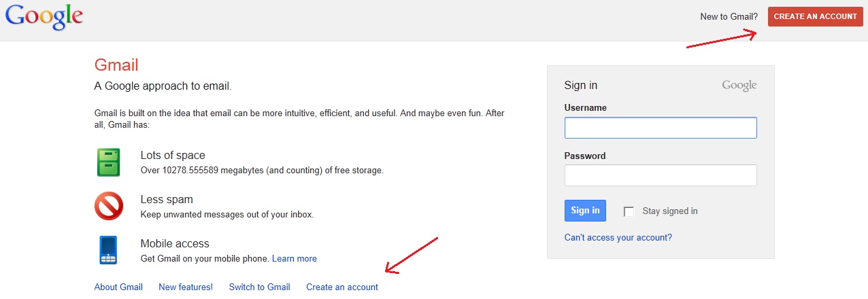This screenshot has height=299, width=868.
Task: Click the 'Lots of space' heading
Action: tap(173, 156)
